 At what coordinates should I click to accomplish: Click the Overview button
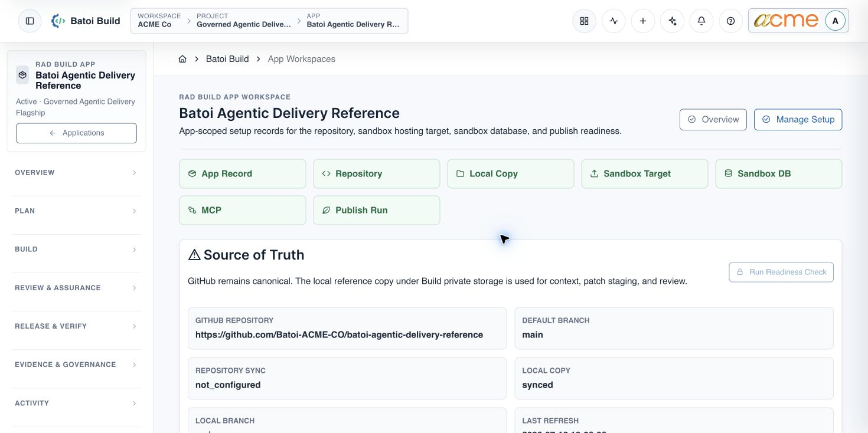point(713,119)
